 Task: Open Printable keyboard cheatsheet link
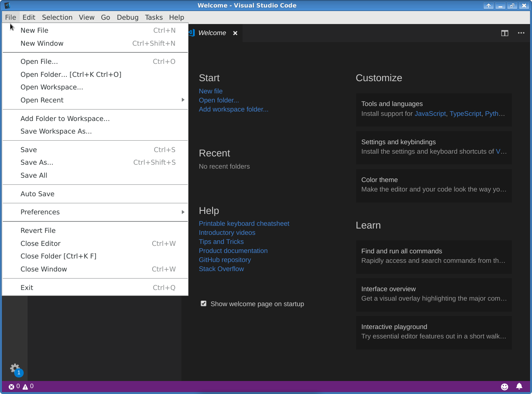(244, 223)
